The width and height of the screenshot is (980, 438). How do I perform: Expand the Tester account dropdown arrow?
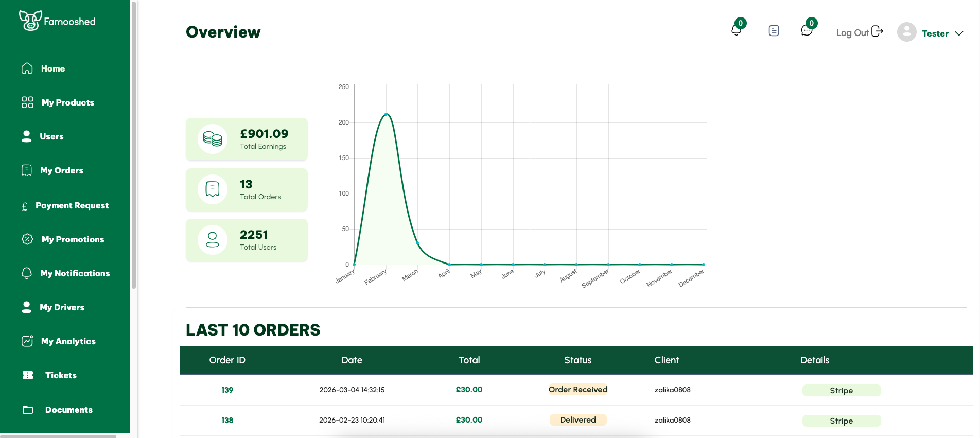coord(959,33)
